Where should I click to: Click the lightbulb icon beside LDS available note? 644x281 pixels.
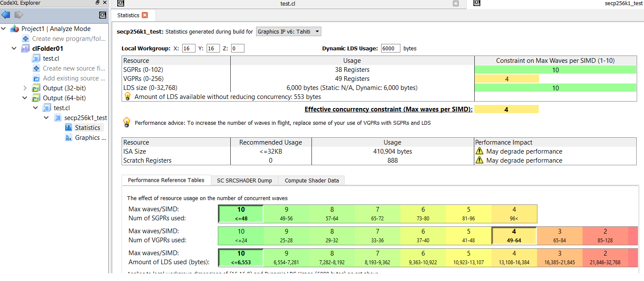pos(127,96)
